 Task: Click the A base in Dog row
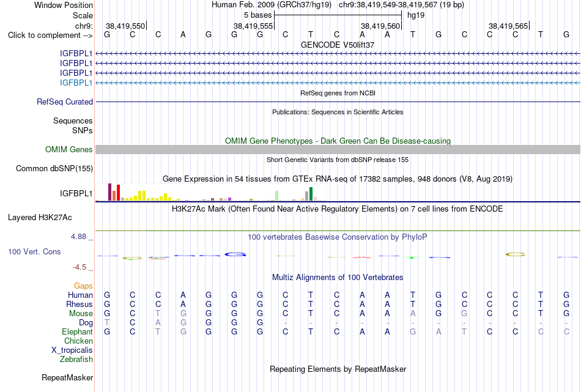coord(158,322)
